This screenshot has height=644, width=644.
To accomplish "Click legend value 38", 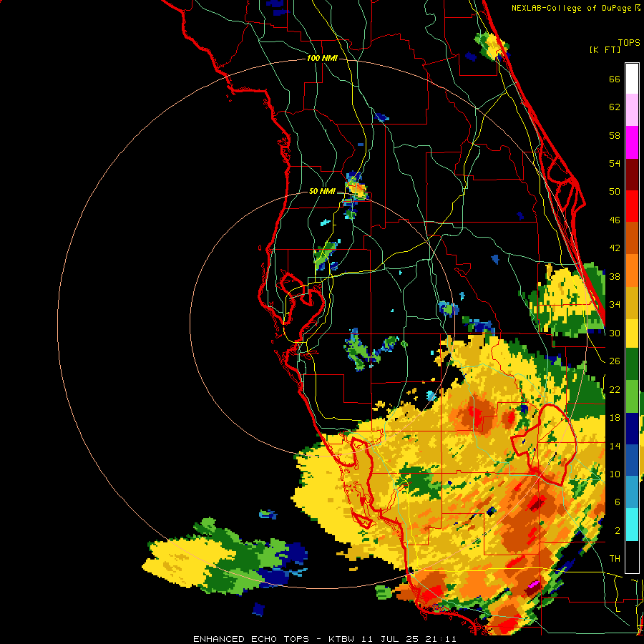I will point(615,276).
